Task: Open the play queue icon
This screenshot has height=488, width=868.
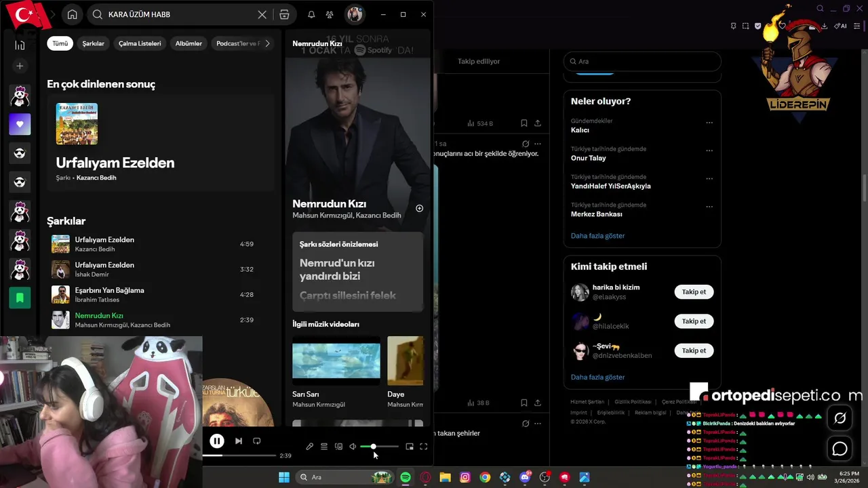Action: [x=324, y=447]
